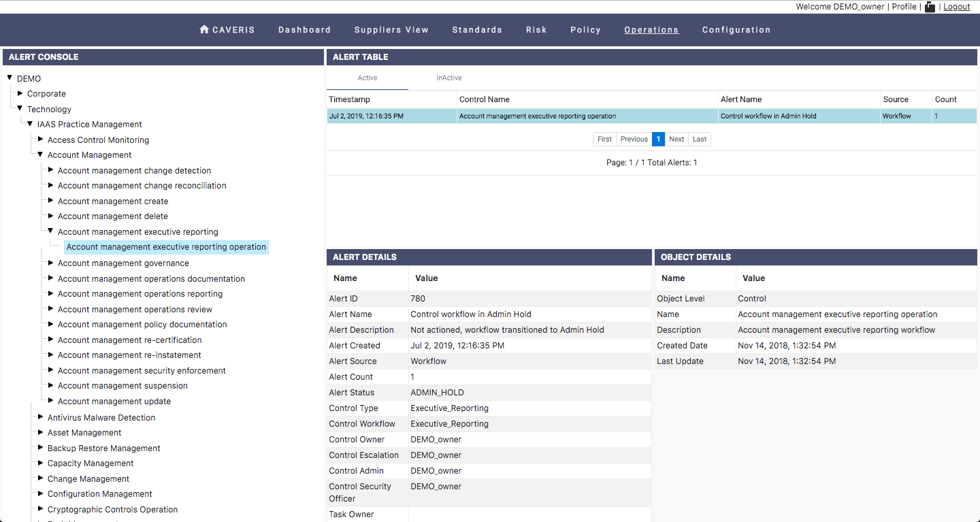This screenshot has width=980, height=522.
Task: Select Account management update item
Action: [114, 402]
